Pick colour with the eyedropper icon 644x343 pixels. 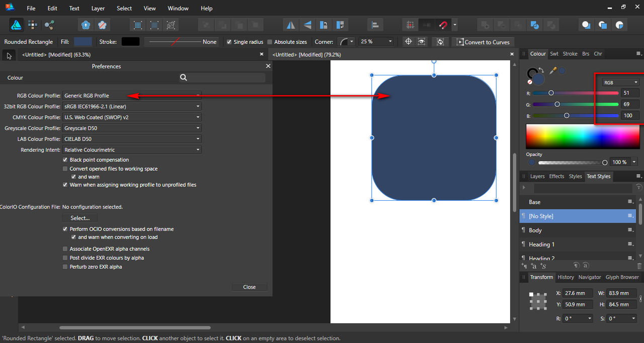tap(553, 71)
